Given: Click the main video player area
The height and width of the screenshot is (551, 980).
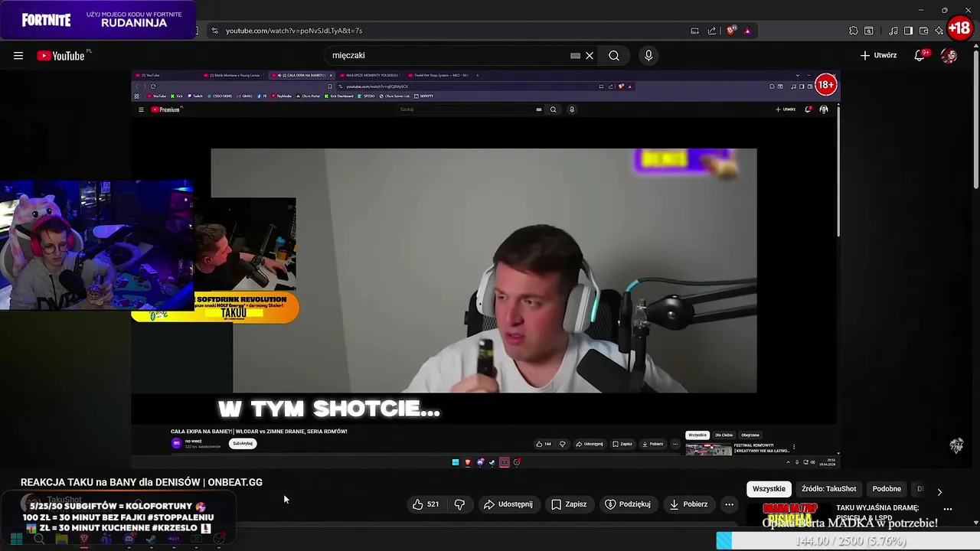Looking at the screenshot, I should [x=484, y=268].
